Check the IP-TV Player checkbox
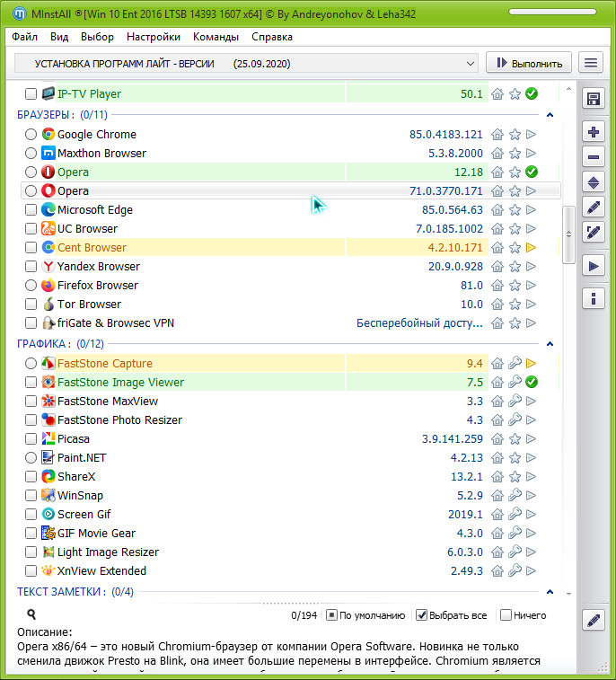Screen dimensions: 616x680 [31, 93]
